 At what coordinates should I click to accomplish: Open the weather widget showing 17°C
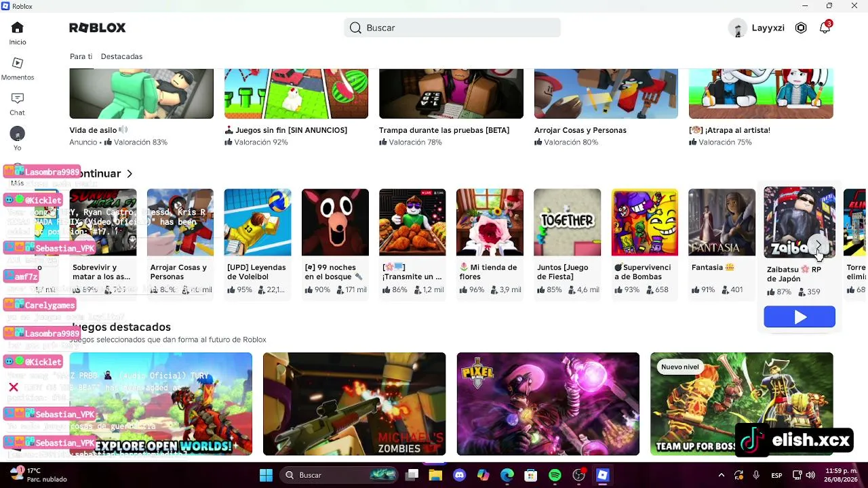(39, 475)
